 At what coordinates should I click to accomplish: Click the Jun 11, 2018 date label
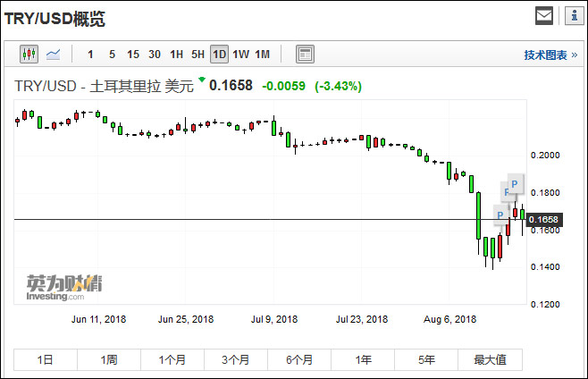(x=98, y=319)
